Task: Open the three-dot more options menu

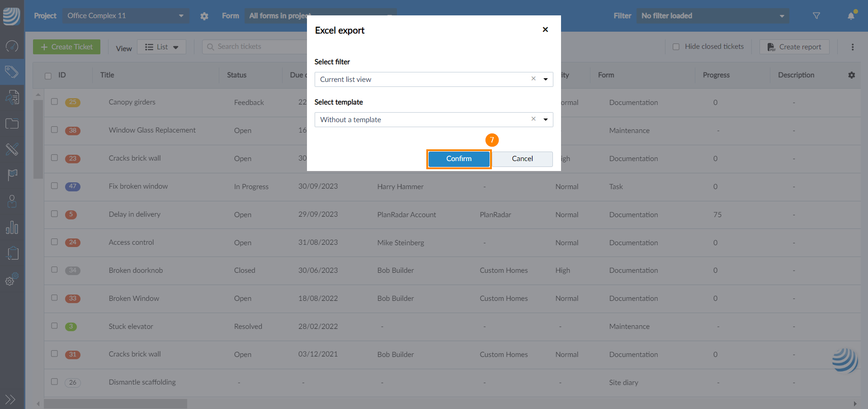Action: (852, 47)
